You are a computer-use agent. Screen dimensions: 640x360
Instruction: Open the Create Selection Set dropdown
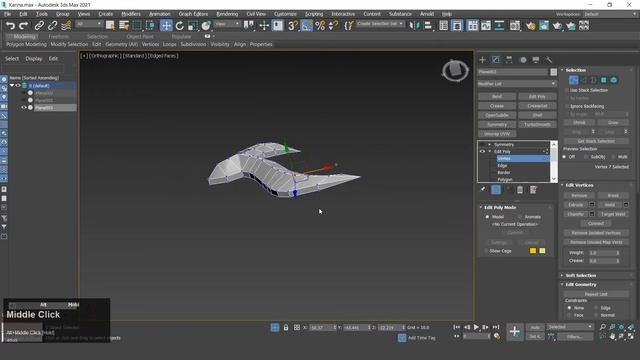[380, 24]
